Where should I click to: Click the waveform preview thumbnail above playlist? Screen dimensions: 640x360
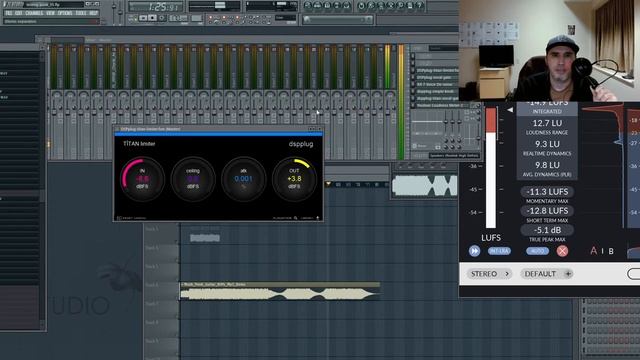click(424, 186)
